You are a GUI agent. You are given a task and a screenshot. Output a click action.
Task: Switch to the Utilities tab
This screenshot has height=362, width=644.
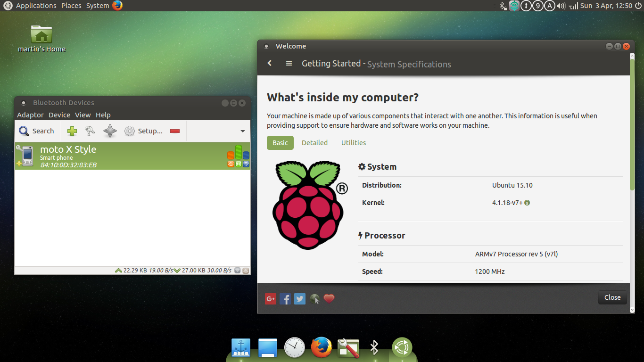pyautogui.click(x=354, y=143)
